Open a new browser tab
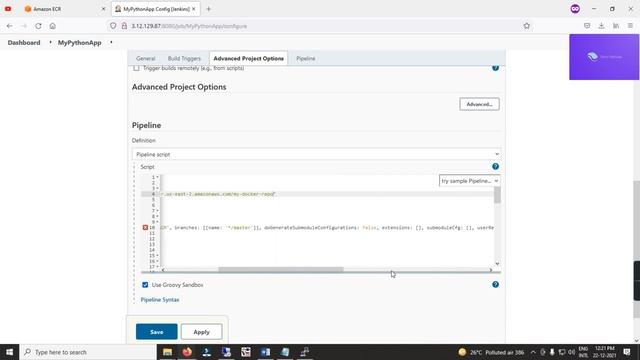Viewport: 640px width, 360px height. click(x=209, y=9)
